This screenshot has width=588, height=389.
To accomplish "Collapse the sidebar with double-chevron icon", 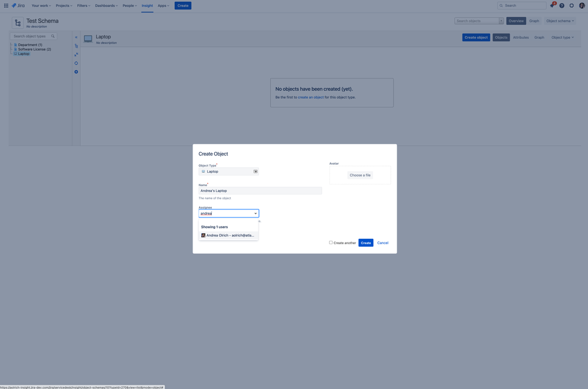I will [x=76, y=37].
